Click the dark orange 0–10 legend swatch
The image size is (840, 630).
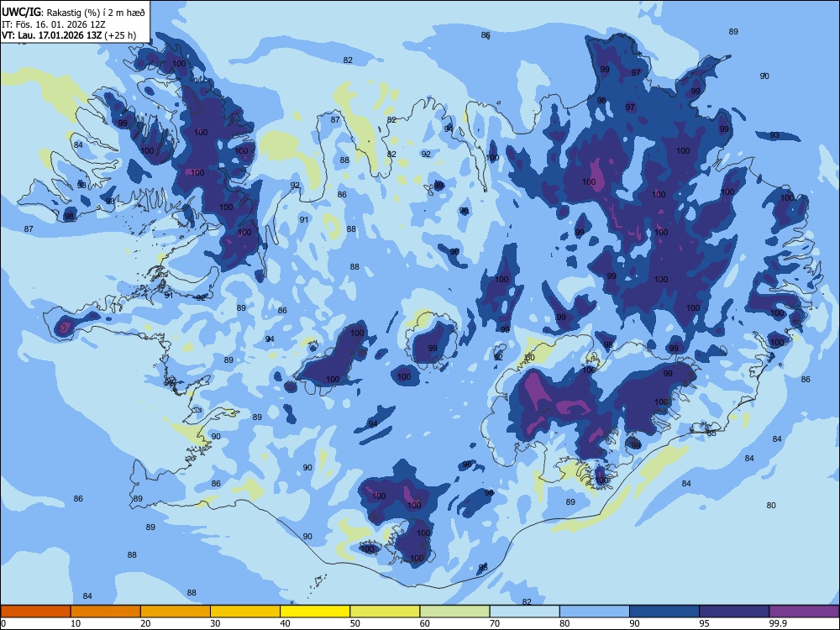click(35, 612)
